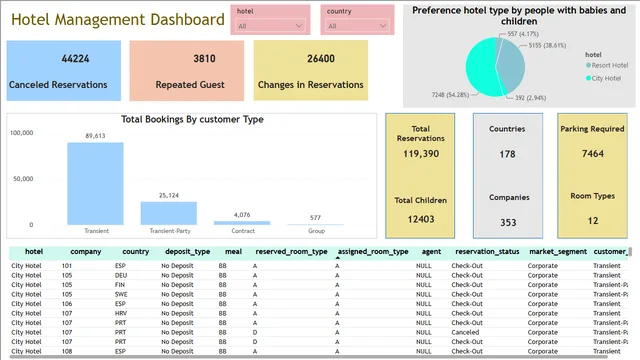Select Countries value 178
This screenshot has width=640, height=360.
pyautogui.click(x=507, y=154)
